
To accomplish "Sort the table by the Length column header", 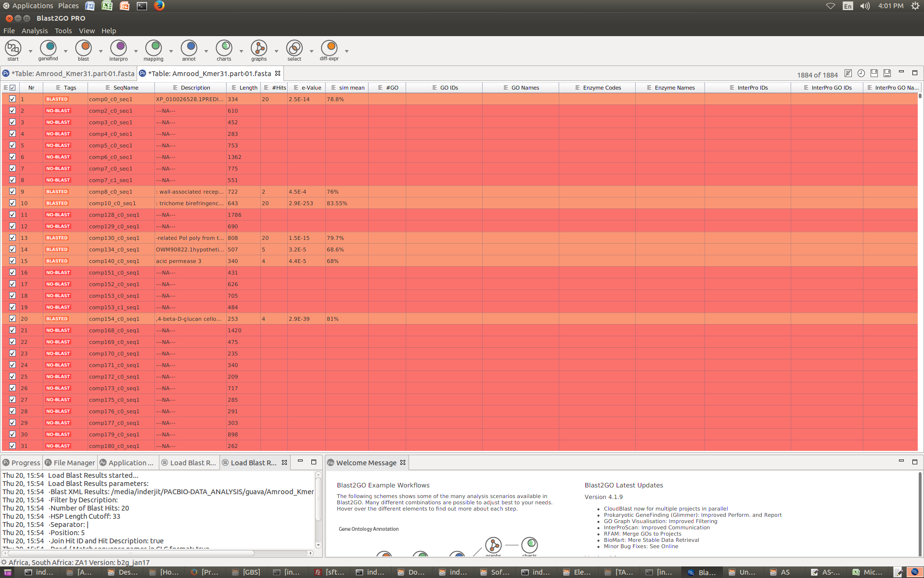I will pyautogui.click(x=248, y=87).
